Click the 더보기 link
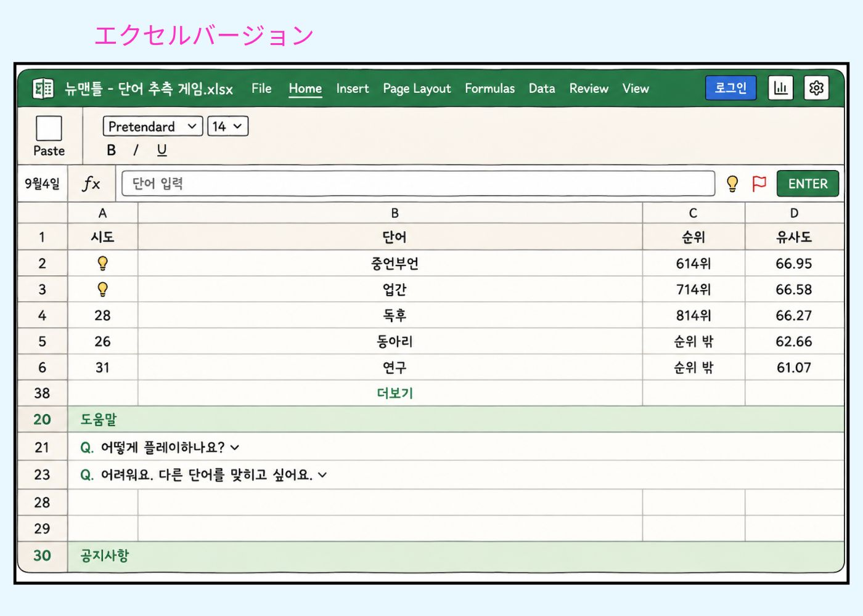This screenshot has height=616, width=863. coord(395,393)
